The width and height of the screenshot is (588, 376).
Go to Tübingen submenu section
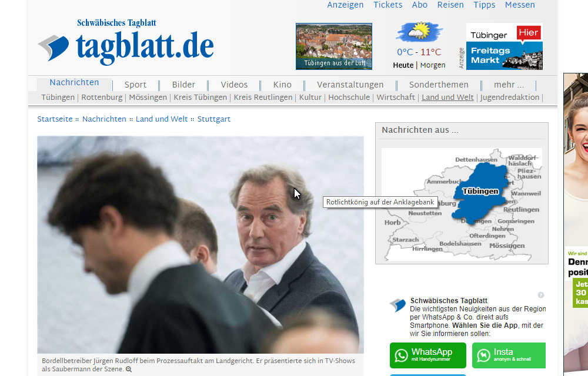(58, 98)
